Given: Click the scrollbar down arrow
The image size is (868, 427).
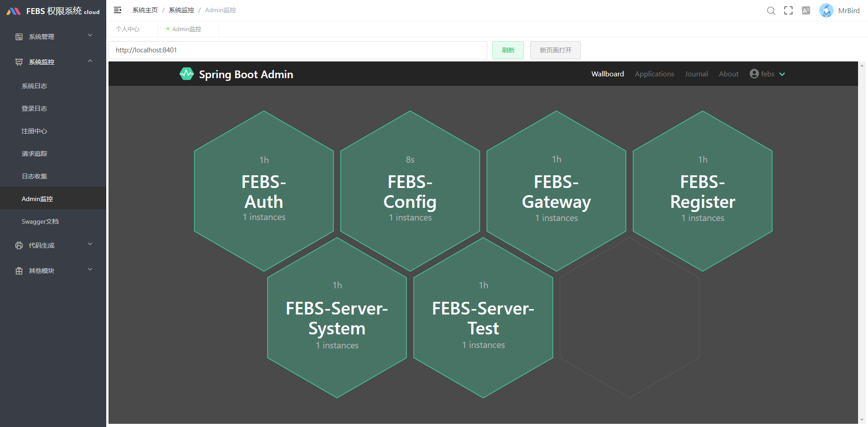Looking at the screenshot, I should tap(862, 421).
